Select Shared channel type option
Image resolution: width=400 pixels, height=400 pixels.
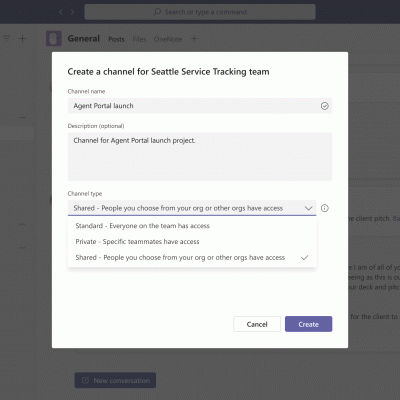click(x=192, y=258)
